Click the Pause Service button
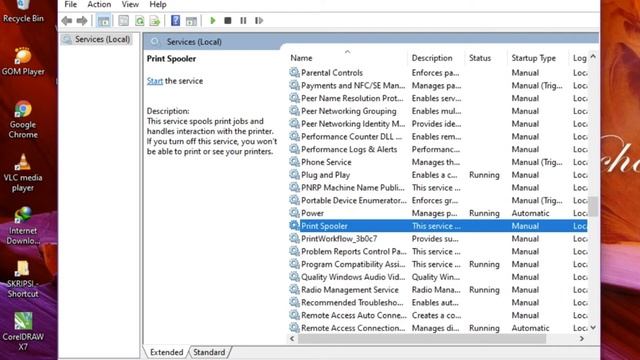This screenshot has height=360, width=640. (x=243, y=20)
